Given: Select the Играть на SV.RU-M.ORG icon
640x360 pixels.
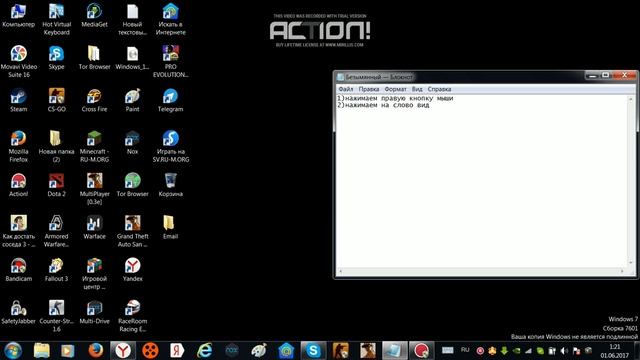Looking at the screenshot, I should pos(170,147).
